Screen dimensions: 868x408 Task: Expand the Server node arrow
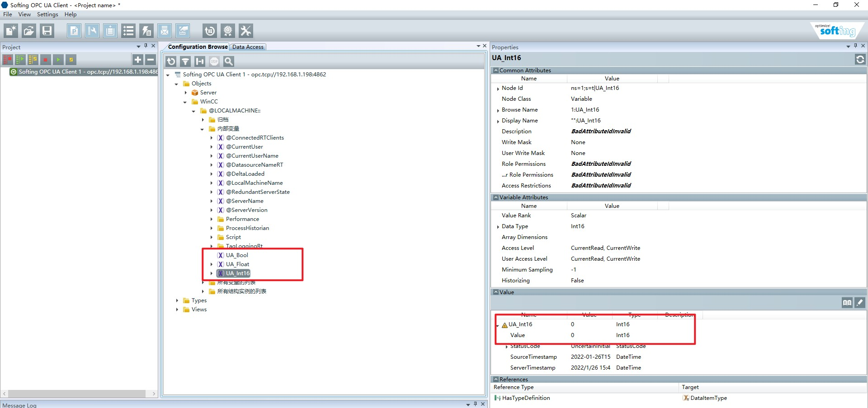pyautogui.click(x=185, y=93)
